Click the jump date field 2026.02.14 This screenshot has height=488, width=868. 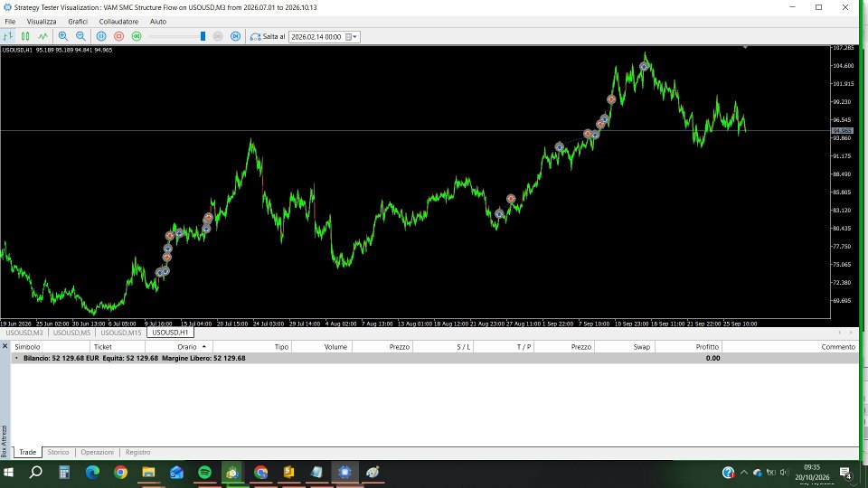pos(316,37)
